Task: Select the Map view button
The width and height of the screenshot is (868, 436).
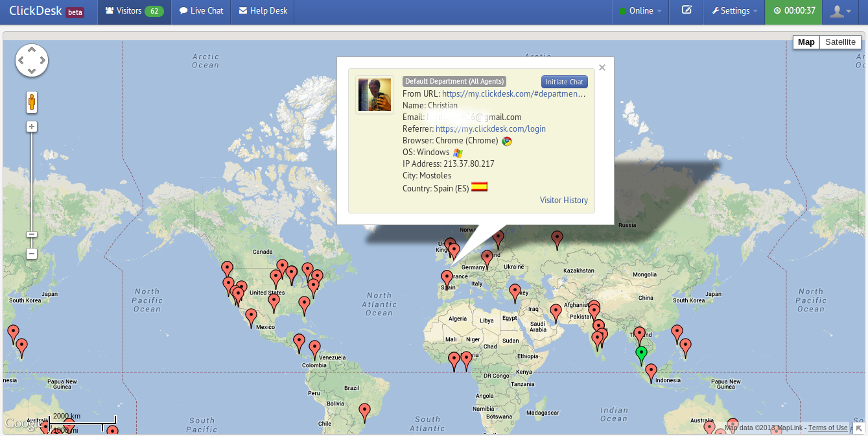Action: click(806, 42)
